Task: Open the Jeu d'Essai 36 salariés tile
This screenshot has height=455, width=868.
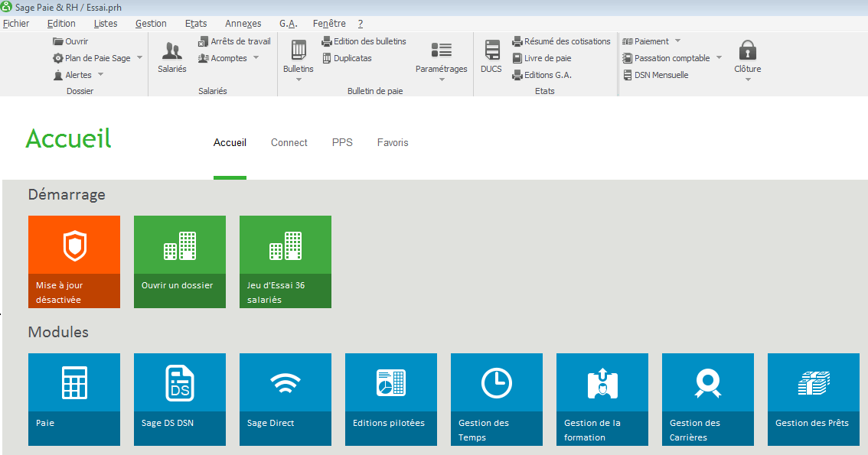Action: click(286, 261)
